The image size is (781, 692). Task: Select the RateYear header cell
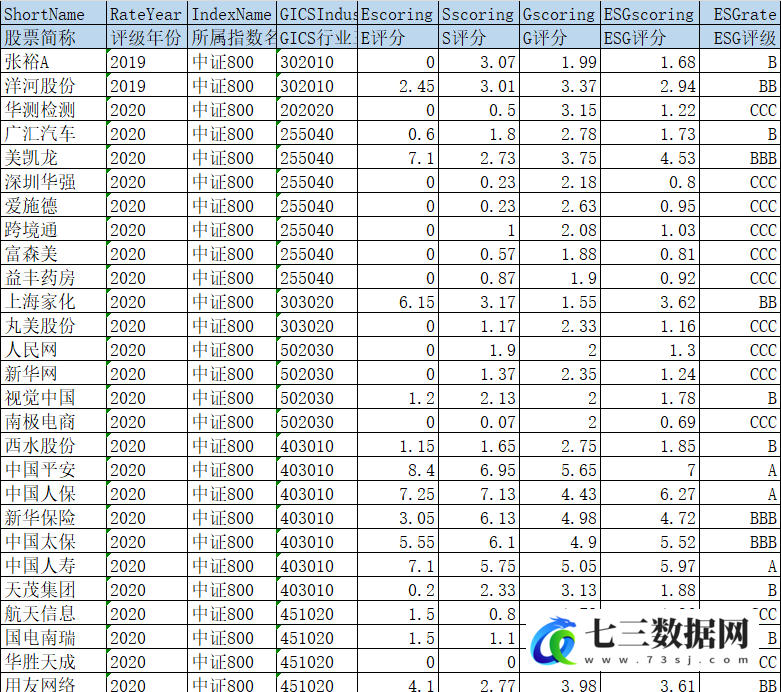click(x=147, y=13)
